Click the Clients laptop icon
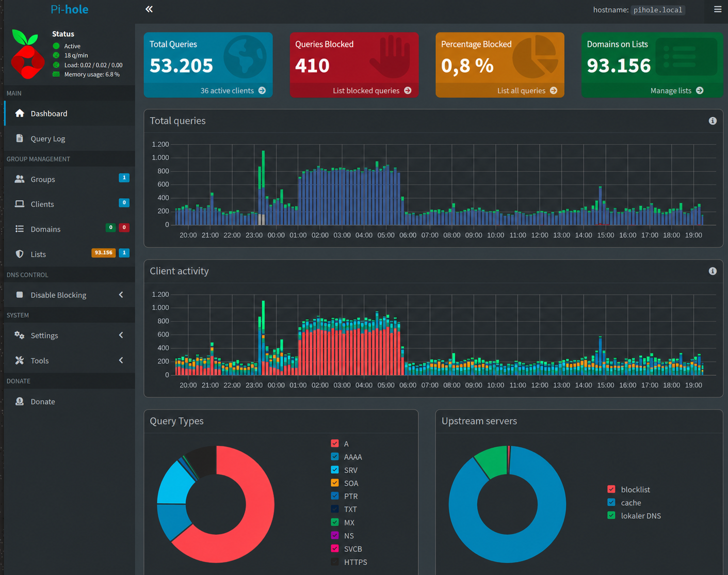This screenshot has width=728, height=575. tap(20, 204)
